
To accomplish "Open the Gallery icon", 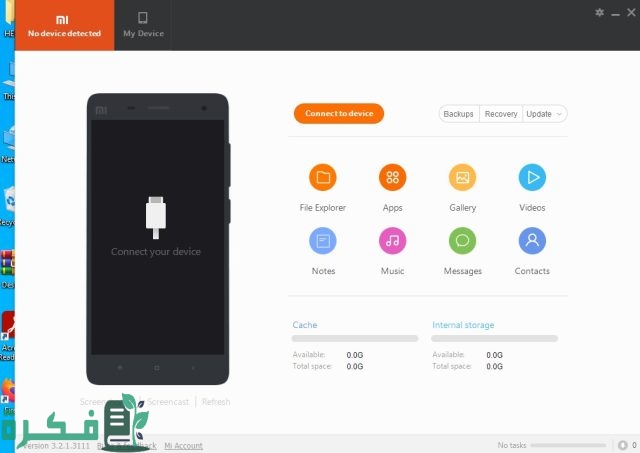I will click(462, 178).
